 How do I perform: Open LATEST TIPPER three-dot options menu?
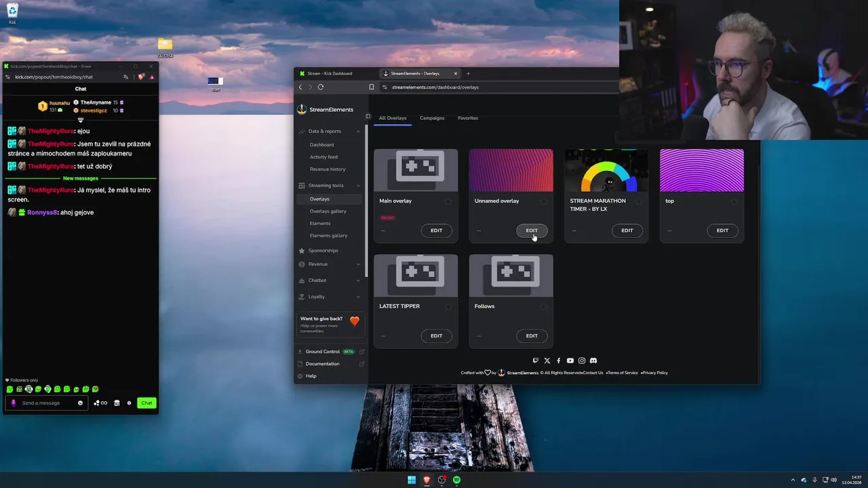point(383,335)
